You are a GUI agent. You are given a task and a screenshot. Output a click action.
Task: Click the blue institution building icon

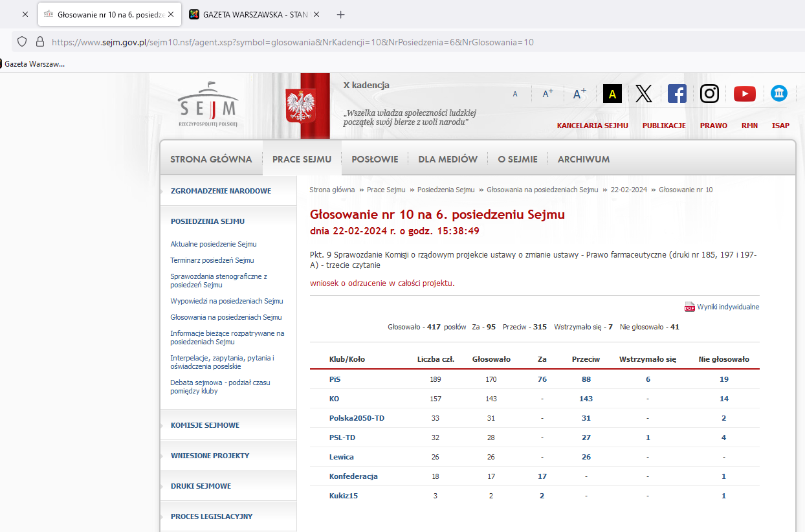[778, 94]
